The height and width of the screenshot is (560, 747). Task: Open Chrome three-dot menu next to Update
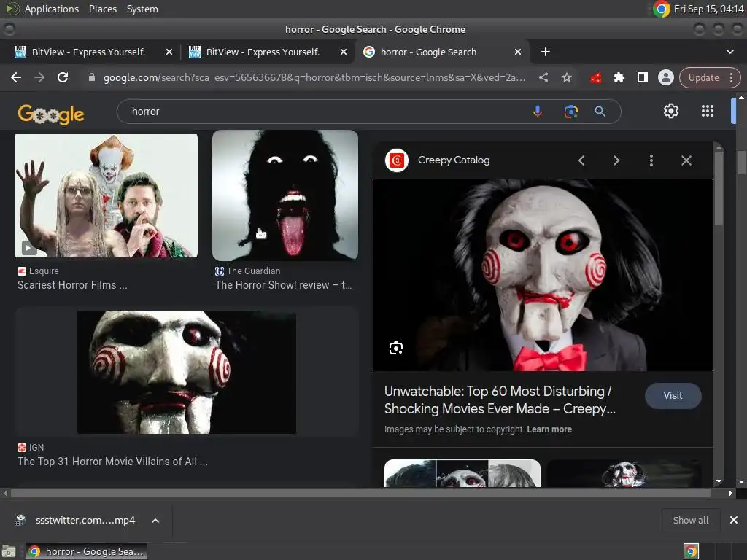click(x=731, y=77)
